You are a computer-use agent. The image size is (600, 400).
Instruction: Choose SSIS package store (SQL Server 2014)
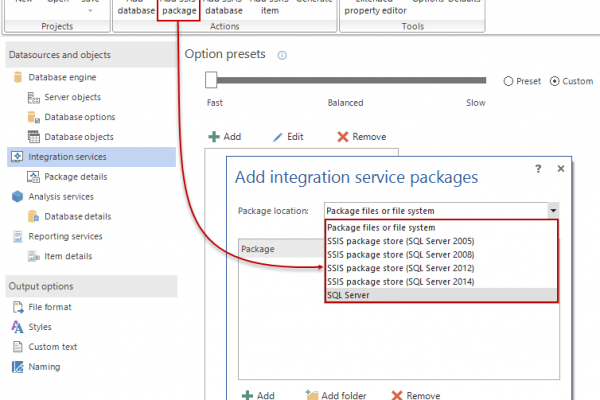tap(441, 282)
